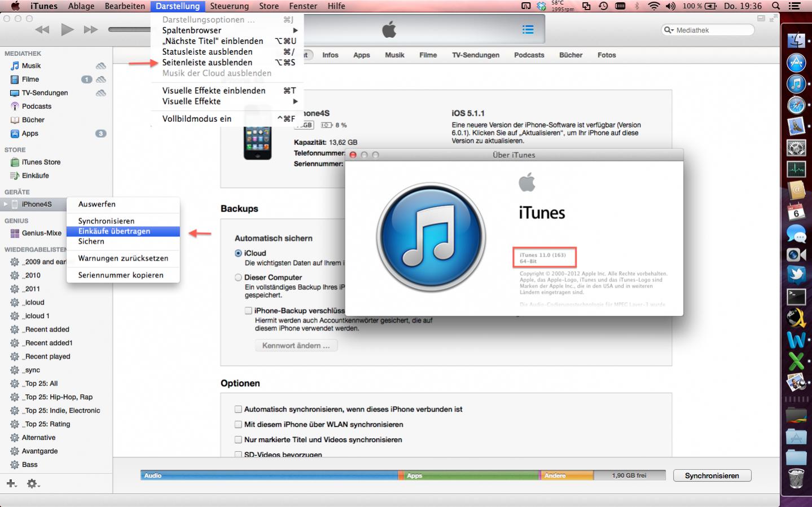Open Notification Center icon

(x=795, y=6)
